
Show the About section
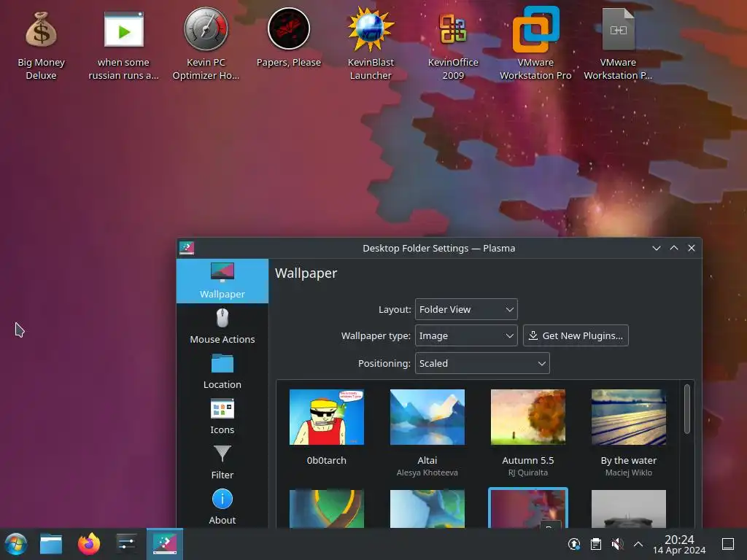222,507
